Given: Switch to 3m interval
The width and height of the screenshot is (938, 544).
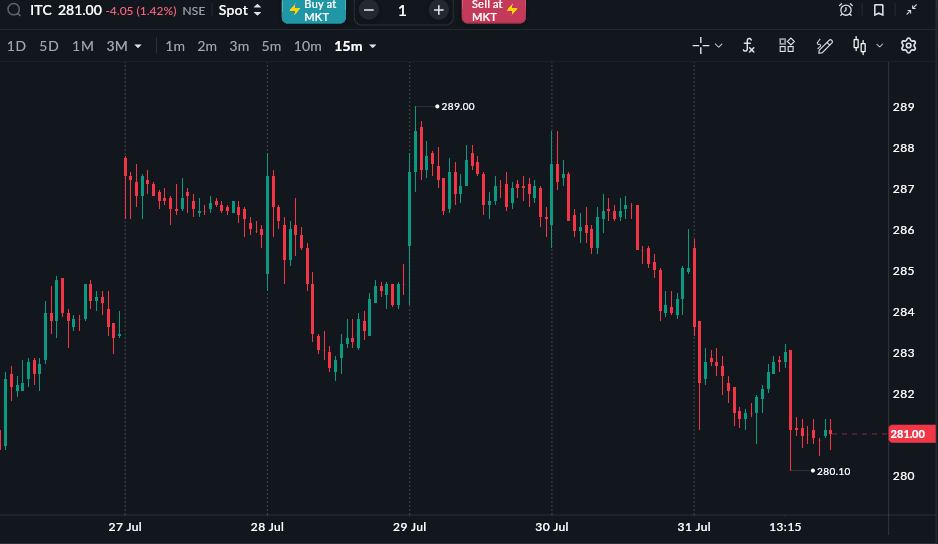Looking at the screenshot, I should click(239, 46).
